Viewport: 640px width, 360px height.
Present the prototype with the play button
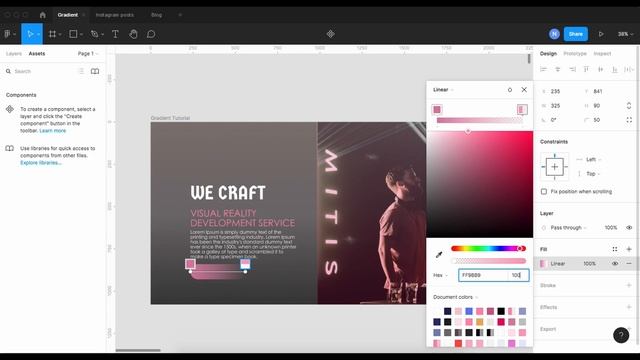[601, 34]
